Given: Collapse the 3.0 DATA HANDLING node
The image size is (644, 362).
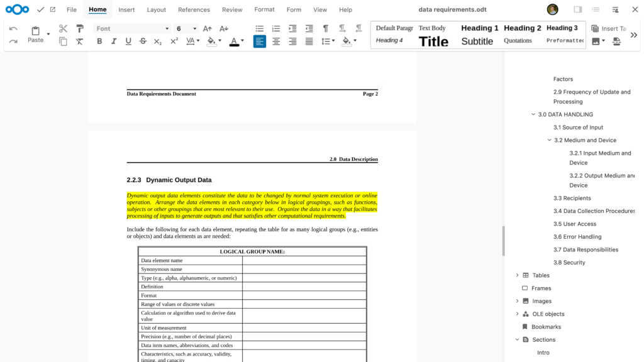Looking at the screenshot, I should 533,114.
